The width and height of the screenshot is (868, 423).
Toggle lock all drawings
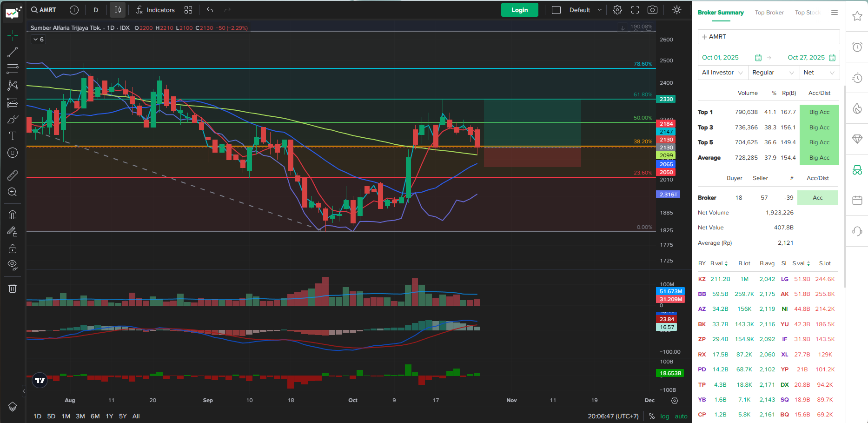click(x=13, y=248)
